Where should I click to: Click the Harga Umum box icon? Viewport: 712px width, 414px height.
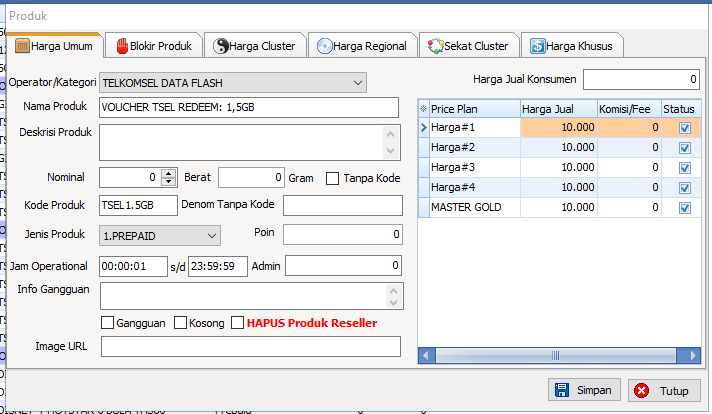22,46
